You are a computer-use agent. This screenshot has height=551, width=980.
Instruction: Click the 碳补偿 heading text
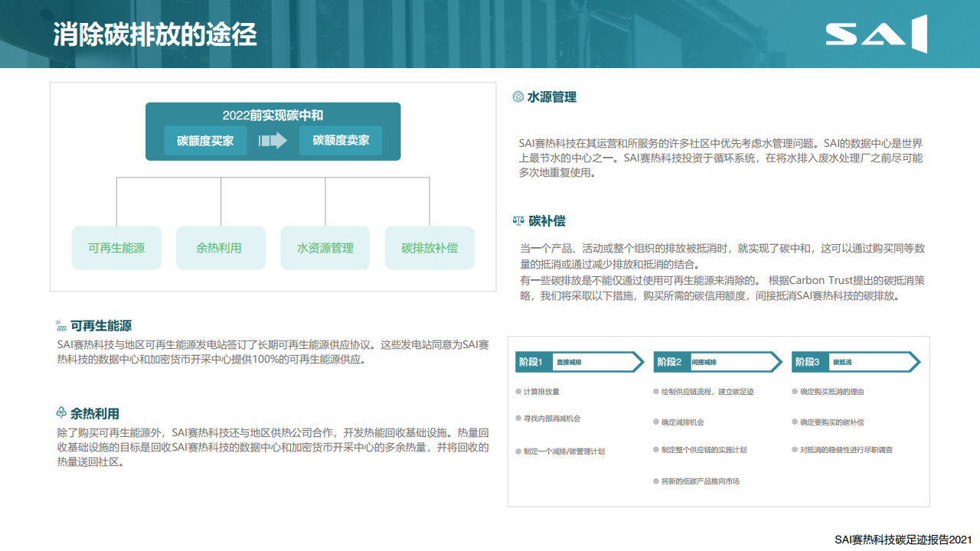click(547, 221)
